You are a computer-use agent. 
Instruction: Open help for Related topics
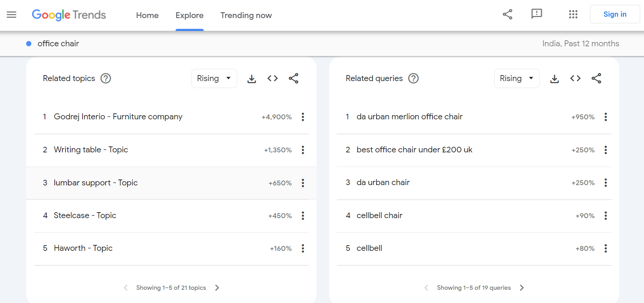pyautogui.click(x=106, y=79)
